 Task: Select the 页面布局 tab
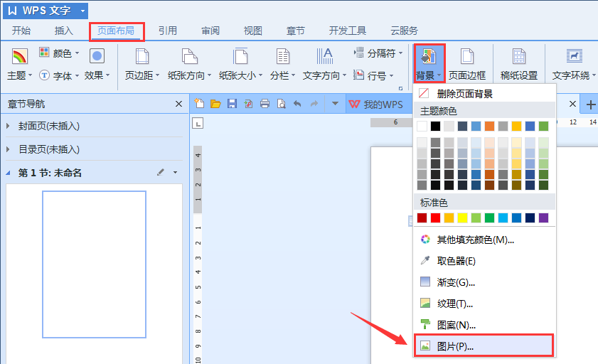[116, 31]
